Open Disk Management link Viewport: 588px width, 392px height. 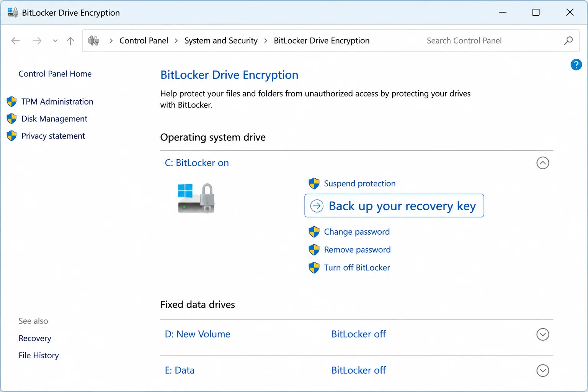54,119
